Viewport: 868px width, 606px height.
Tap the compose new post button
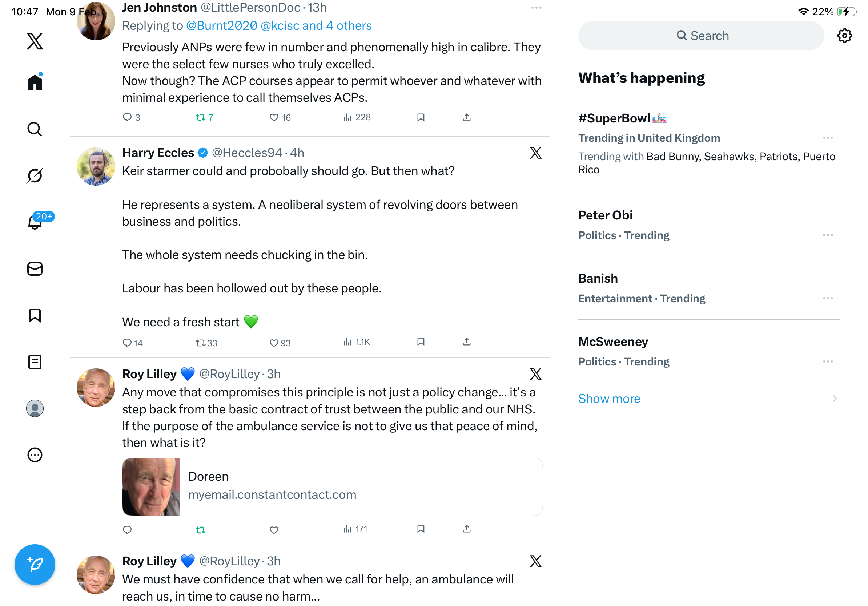35,564
